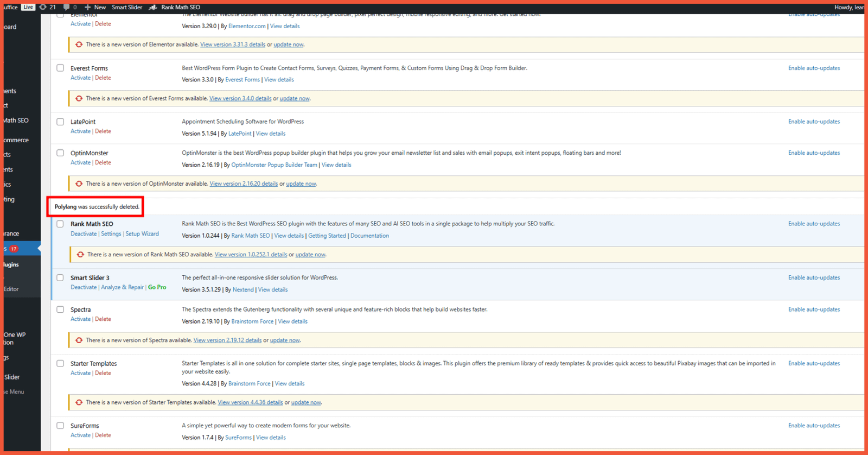This screenshot has height=455, width=868.
Task: Open Rank Math SEO Getting Started link
Action: (x=327, y=236)
